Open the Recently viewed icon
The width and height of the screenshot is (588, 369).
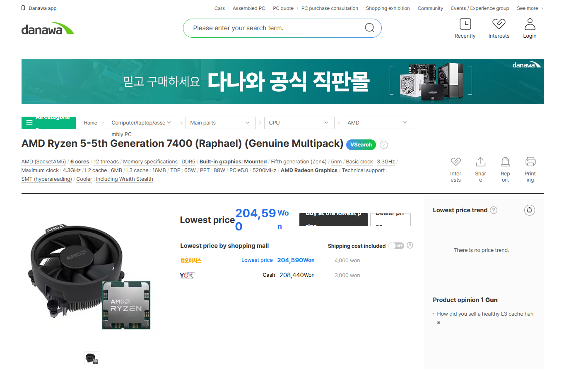point(465,24)
